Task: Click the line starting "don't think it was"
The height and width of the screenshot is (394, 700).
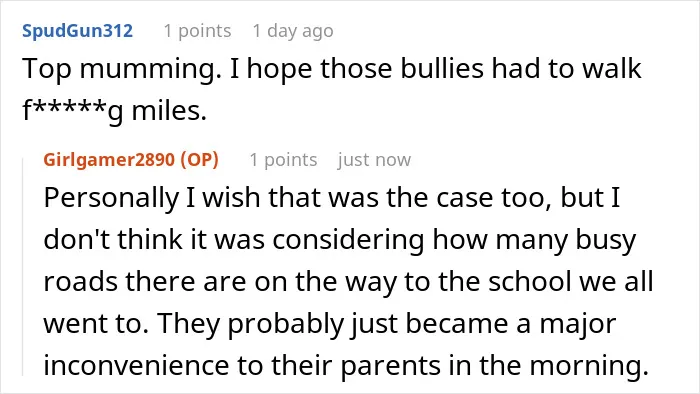Action: click(x=340, y=240)
